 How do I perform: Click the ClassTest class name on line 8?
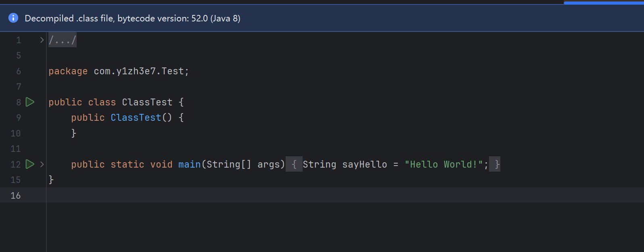point(147,103)
